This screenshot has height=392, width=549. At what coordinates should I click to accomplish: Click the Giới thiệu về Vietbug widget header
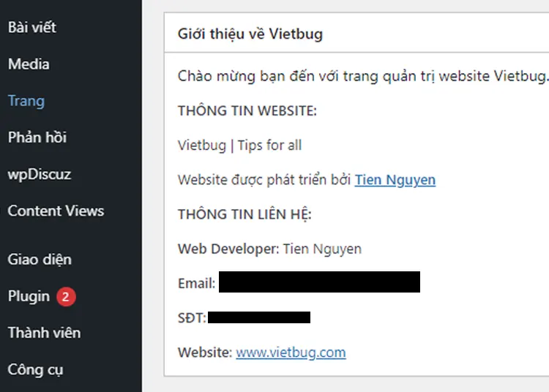250,34
